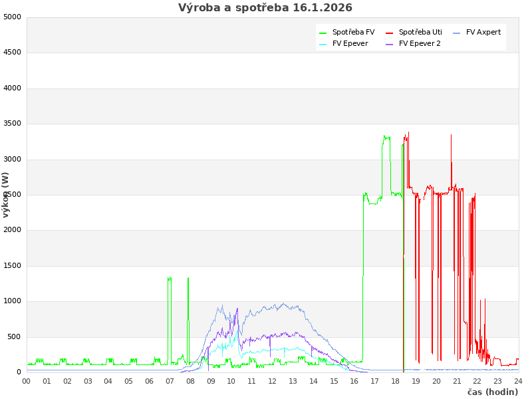The width and height of the screenshot is (532, 399).
Task: Click the green Spotřeba FV legend swatch
Action: (x=323, y=33)
